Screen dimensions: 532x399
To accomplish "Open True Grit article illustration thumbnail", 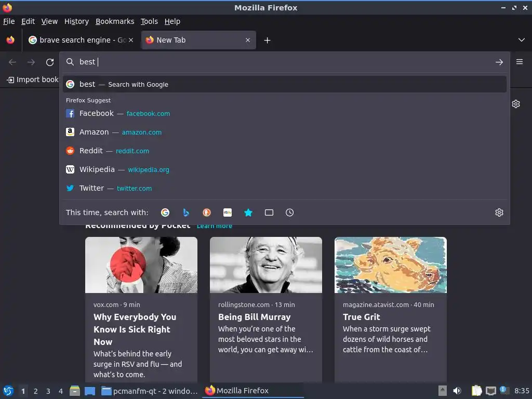I will pos(391,264).
